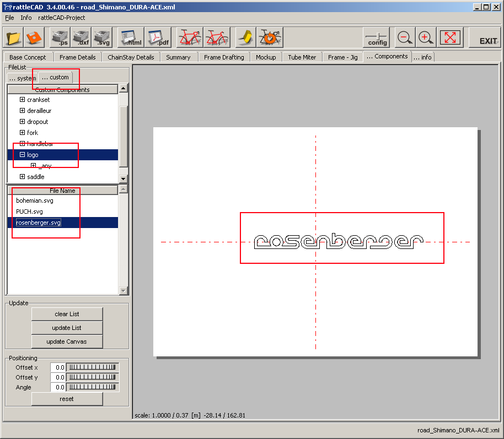504x439 pixels.
Task: Expand the derailleur tree node
Action: (22, 111)
